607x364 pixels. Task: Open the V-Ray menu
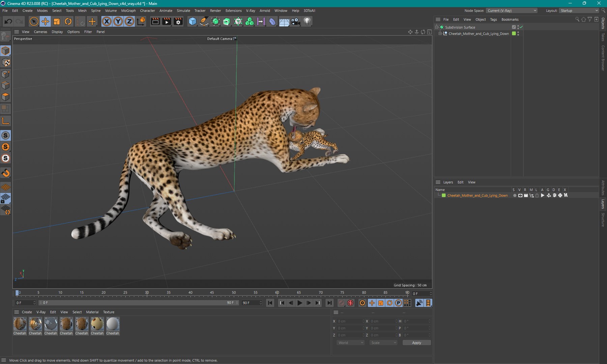pos(251,11)
